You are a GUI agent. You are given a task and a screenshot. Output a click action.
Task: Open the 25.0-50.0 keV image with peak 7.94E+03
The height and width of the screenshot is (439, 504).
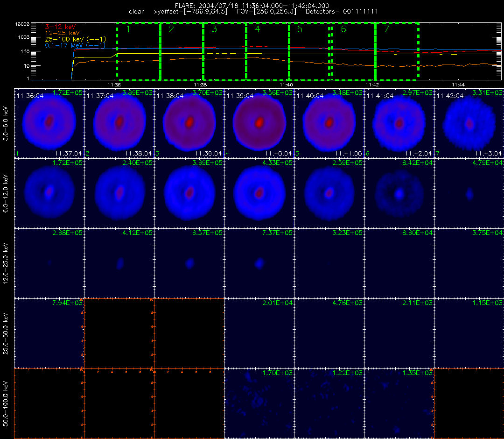click(49, 333)
